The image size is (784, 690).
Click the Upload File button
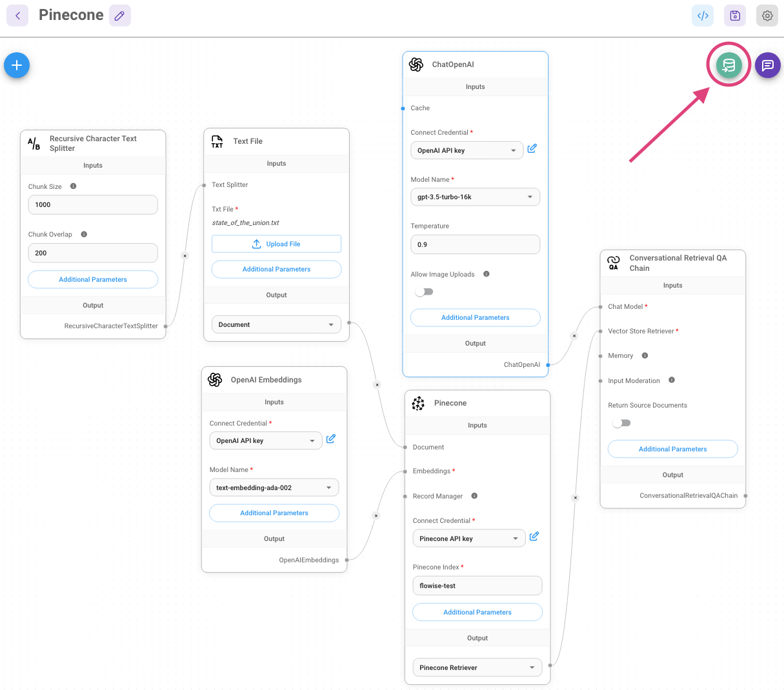[x=276, y=244]
